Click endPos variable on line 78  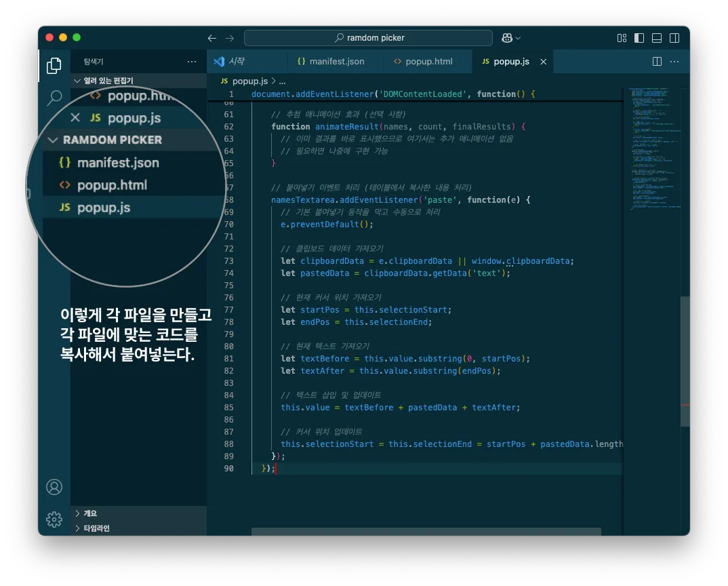click(x=315, y=322)
